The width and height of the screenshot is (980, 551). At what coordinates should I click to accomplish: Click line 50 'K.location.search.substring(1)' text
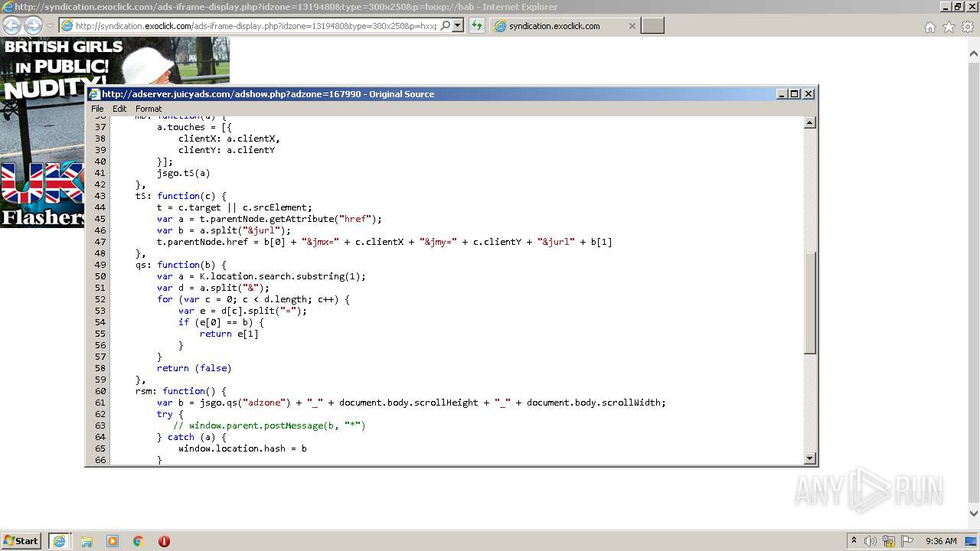pyautogui.click(x=286, y=276)
